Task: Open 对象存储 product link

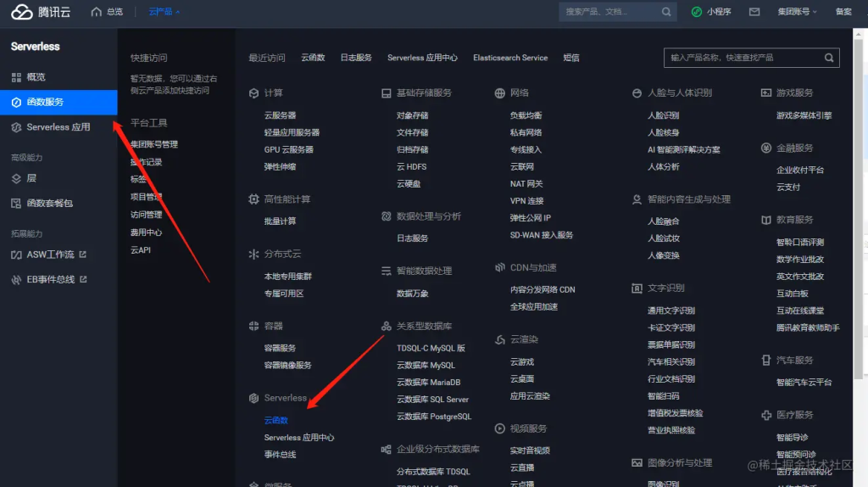Action: pyautogui.click(x=413, y=115)
